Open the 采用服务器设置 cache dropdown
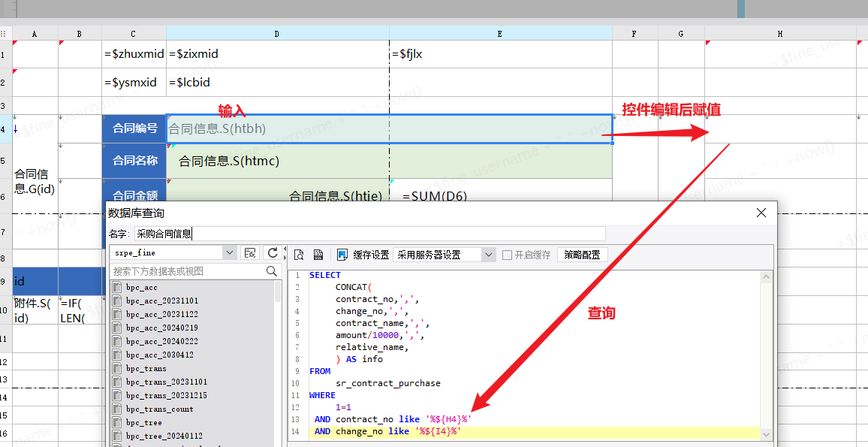Image resolution: width=868 pixels, height=447 pixels. [488, 255]
